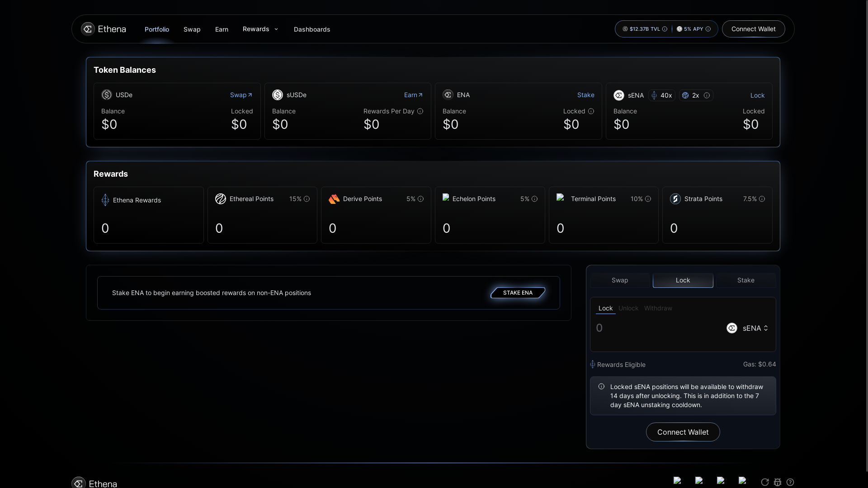This screenshot has height=488, width=868.
Task: Click the $12.37B TVL stat
Action: [x=645, y=29]
